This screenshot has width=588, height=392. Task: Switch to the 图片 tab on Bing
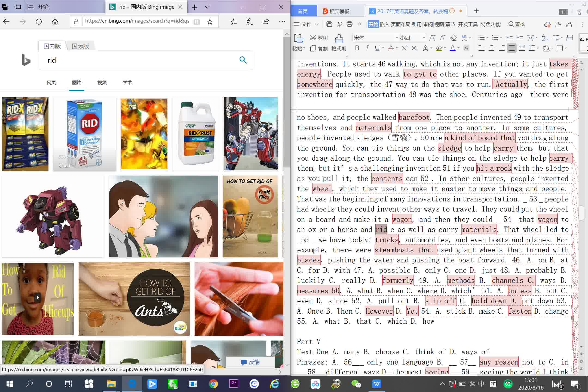click(76, 82)
